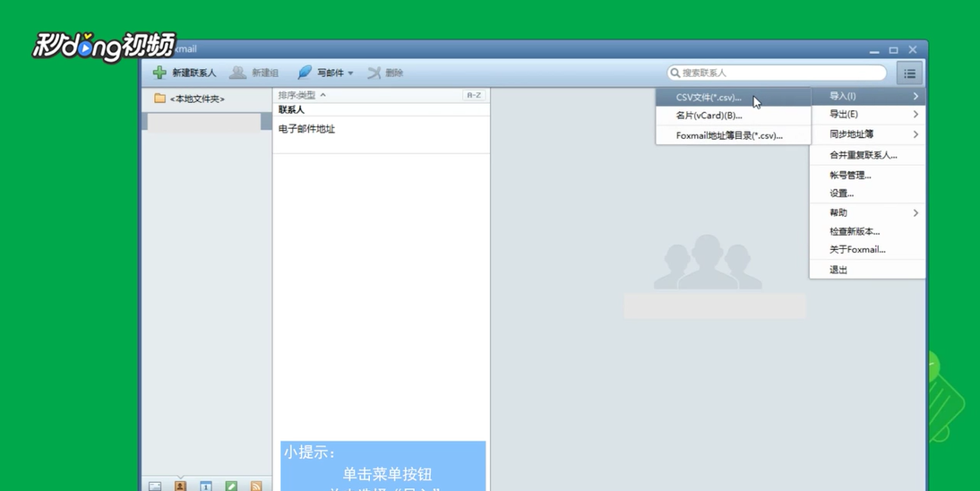Minimize the Foxmail window

point(874,51)
